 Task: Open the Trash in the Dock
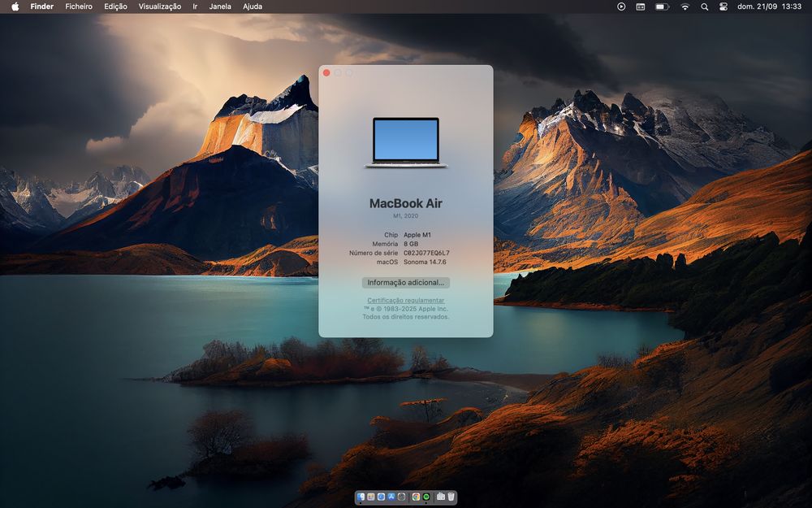[451, 497]
